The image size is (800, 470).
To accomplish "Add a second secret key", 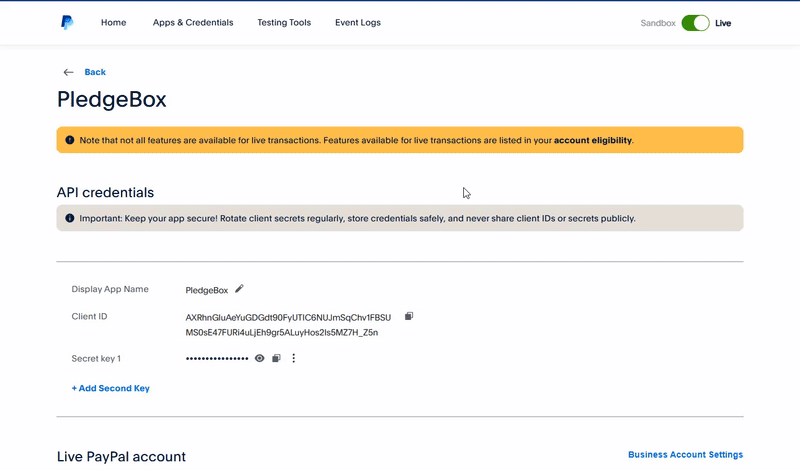I will [x=110, y=388].
